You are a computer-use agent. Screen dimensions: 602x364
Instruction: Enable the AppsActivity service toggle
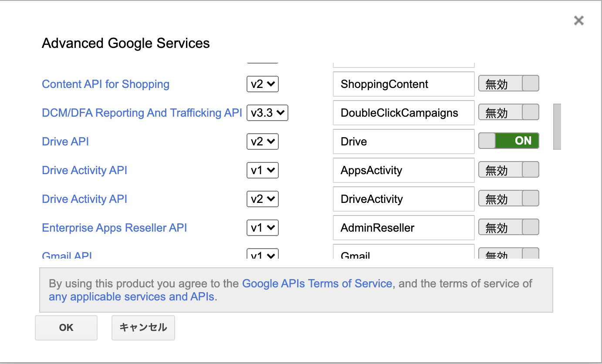pos(508,170)
